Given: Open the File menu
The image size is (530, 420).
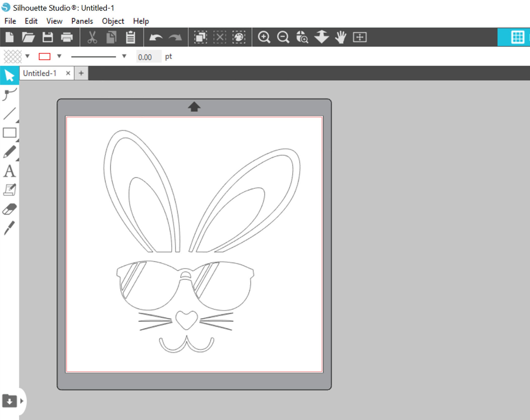Looking at the screenshot, I should (10, 21).
